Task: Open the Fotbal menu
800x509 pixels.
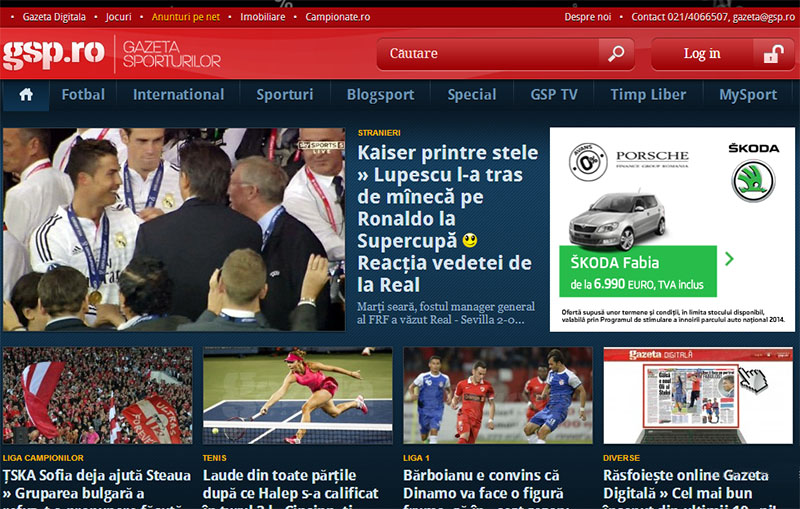Action: click(x=83, y=95)
